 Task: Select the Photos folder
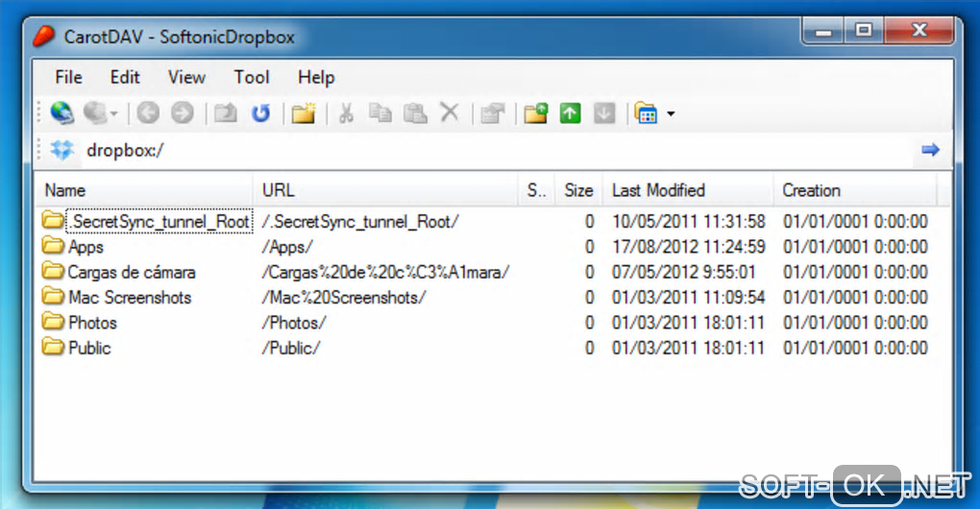(x=92, y=323)
